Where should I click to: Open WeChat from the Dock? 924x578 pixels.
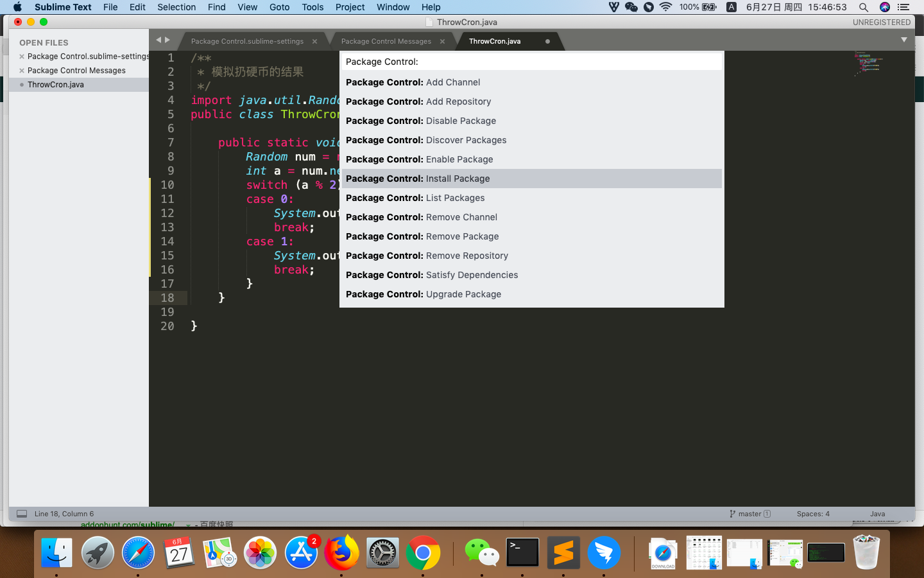point(482,552)
